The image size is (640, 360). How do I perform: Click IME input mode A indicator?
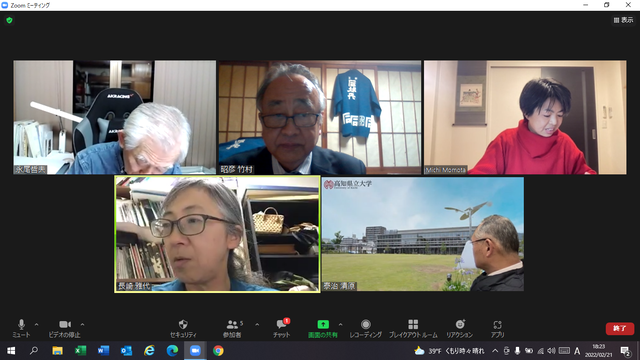tap(577, 351)
